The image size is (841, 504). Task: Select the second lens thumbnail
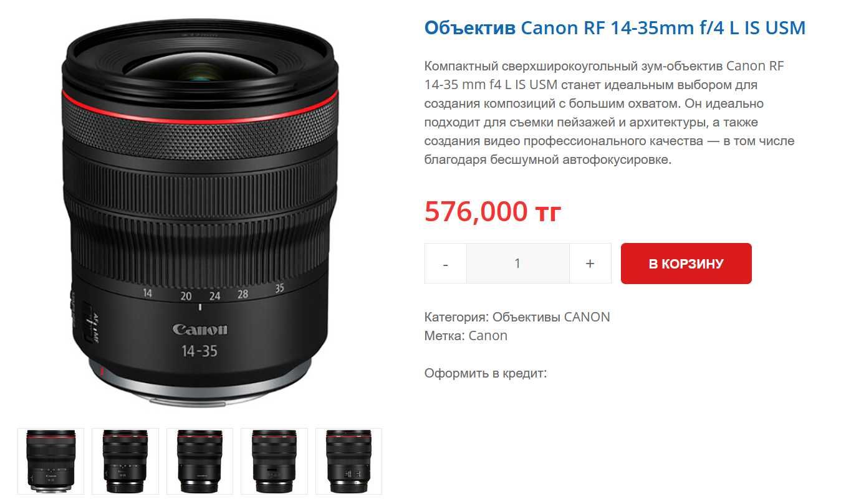(x=125, y=462)
